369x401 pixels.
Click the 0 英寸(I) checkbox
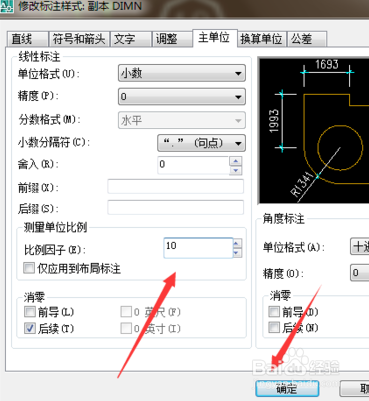coord(126,328)
